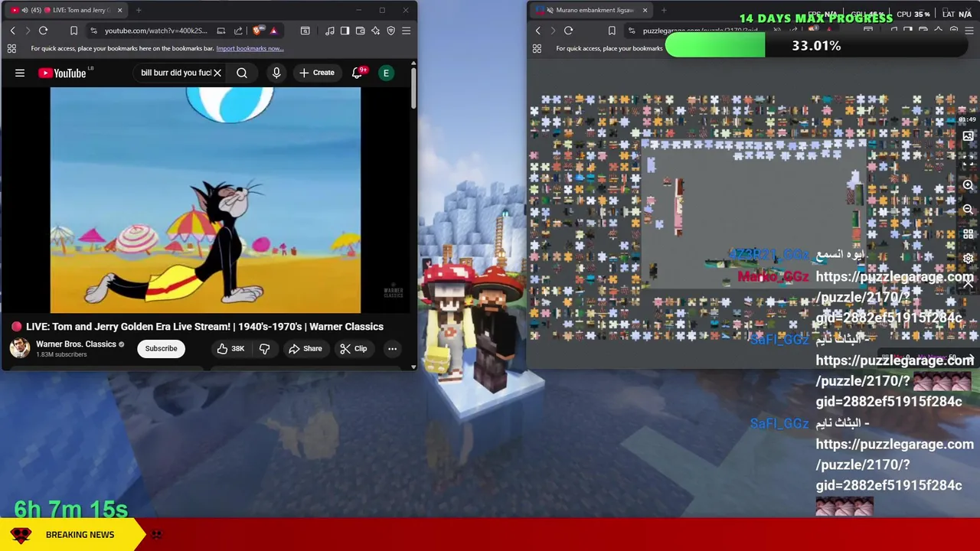Like the video with 38K likes
Screen dimensions: 980x551
pyautogui.click(x=230, y=348)
